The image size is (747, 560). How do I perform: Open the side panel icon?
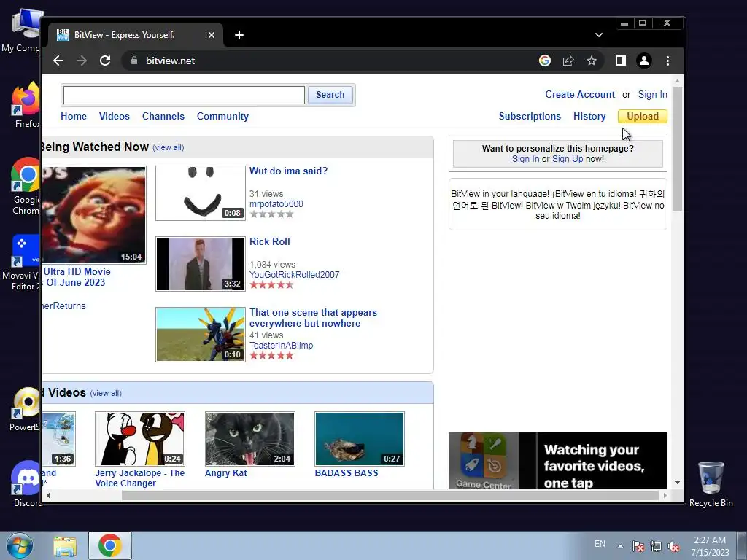pyautogui.click(x=620, y=61)
